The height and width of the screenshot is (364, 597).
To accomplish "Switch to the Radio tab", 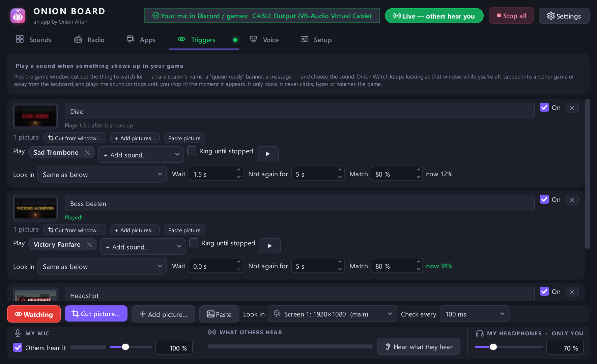I will (x=89, y=40).
